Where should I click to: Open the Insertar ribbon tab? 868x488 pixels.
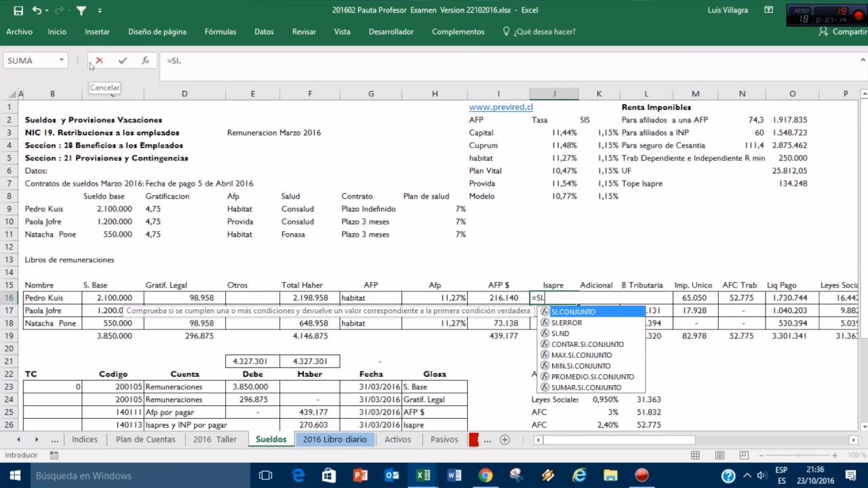click(x=97, y=32)
